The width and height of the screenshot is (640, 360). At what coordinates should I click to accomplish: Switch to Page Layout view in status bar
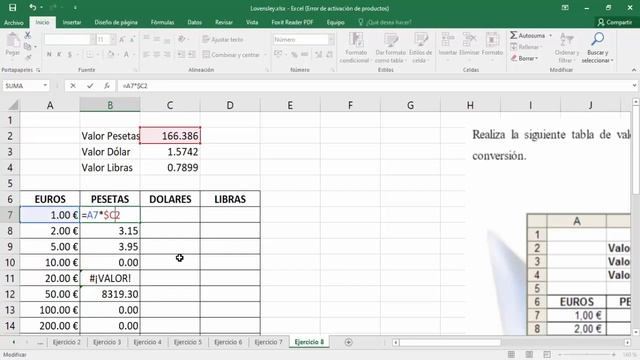(529, 355)
